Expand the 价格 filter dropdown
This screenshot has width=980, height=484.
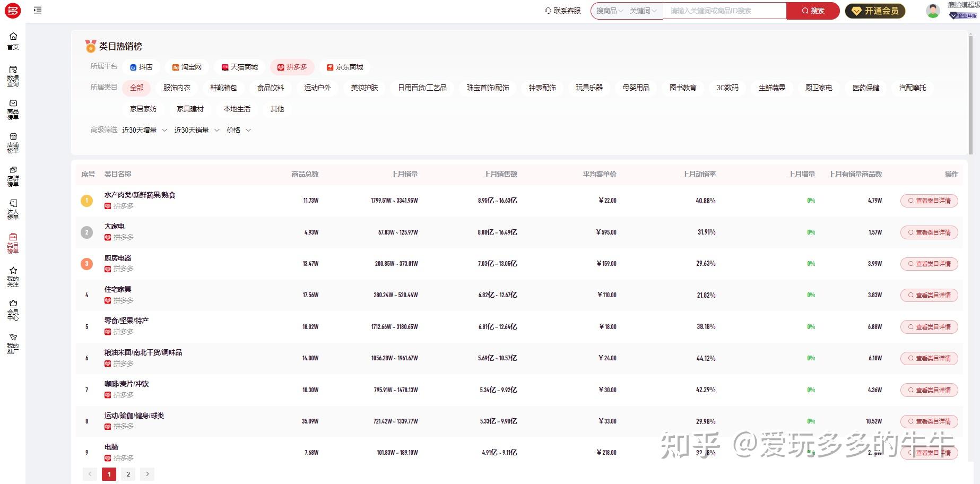[x=235, y=129]
